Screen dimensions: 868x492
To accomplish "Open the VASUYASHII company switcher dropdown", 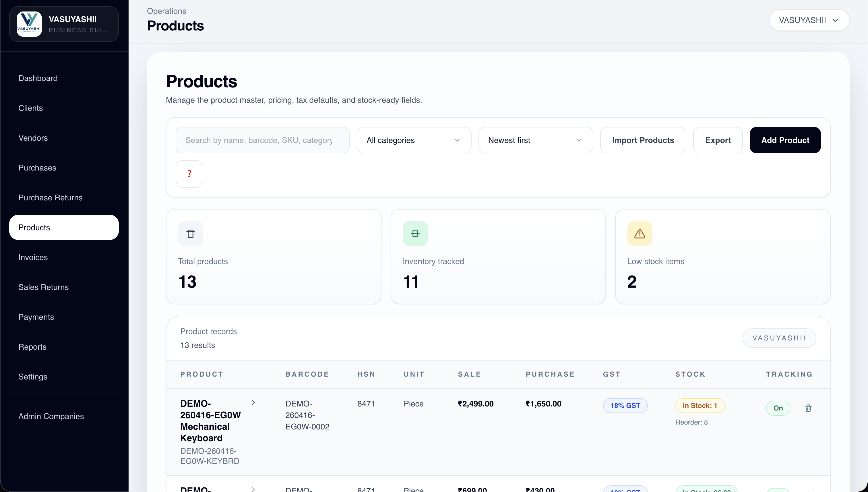I will tap(809, 20).
